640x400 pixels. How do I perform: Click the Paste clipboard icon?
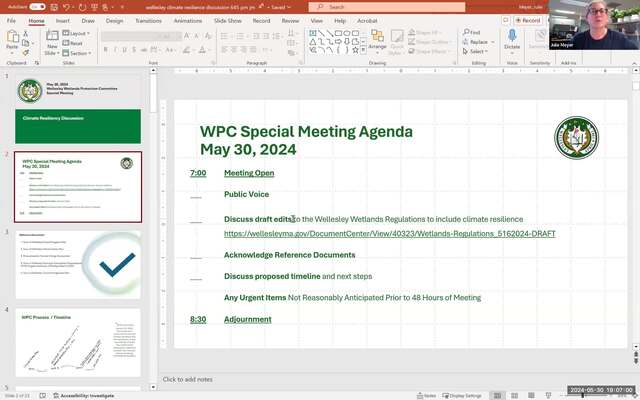click(x=13, y=40)
